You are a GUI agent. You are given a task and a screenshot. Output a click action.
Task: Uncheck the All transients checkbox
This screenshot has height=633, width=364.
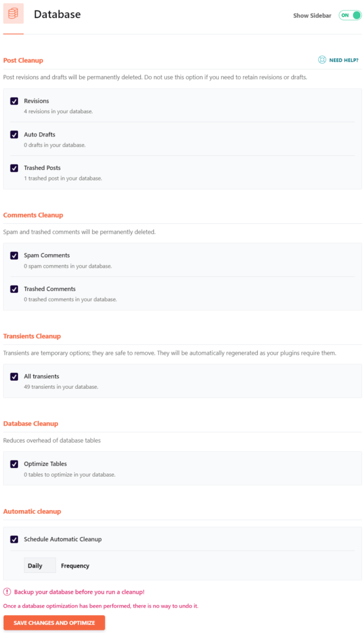[x=14, y=376]
